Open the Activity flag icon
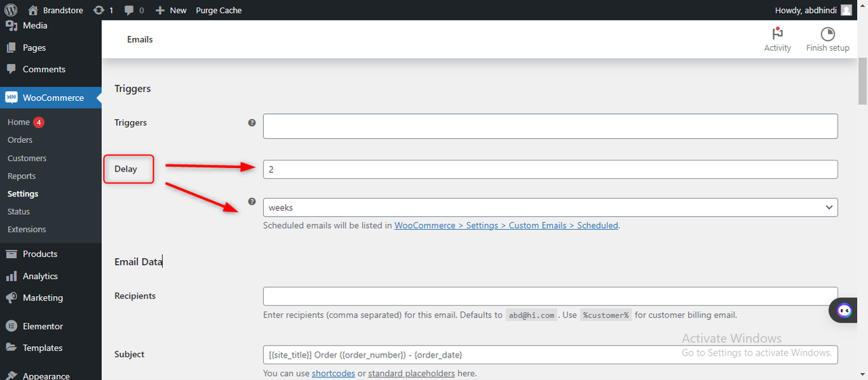The height and width of the screenshot is (380, 868). pos(777,34)
